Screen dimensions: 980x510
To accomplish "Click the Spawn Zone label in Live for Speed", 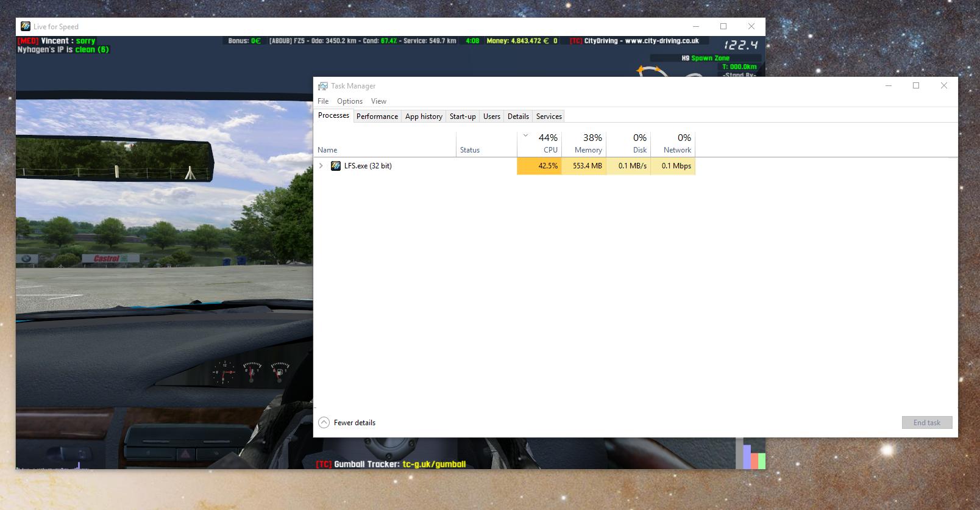I will click(705, 58).
